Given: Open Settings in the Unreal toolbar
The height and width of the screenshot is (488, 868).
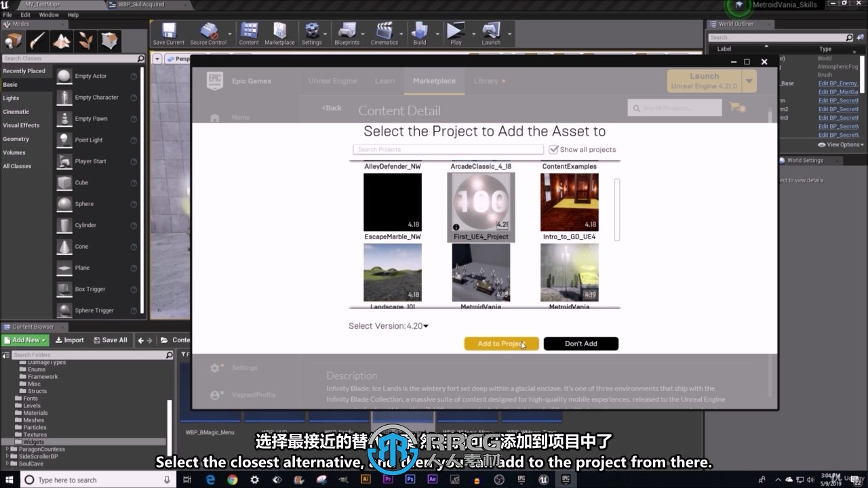Looking at the screenshot, I should [x=312, y=34].
